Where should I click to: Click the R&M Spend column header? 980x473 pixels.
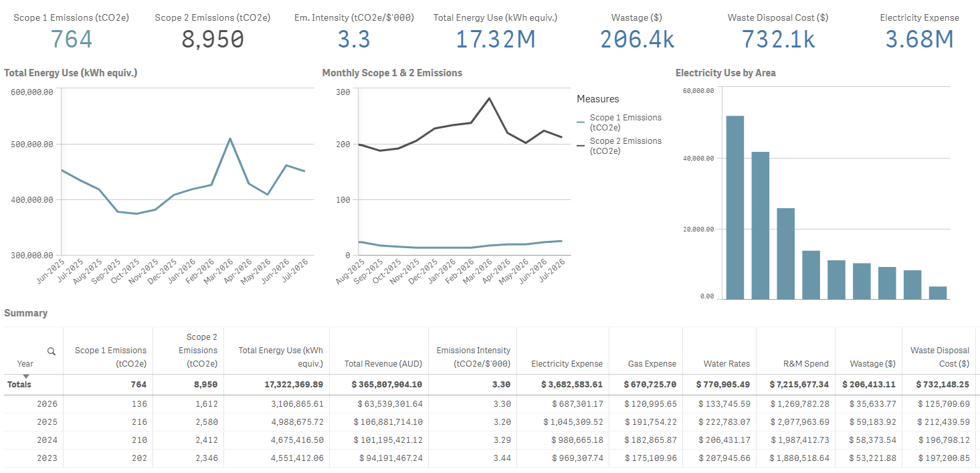(x=806, y=364)
